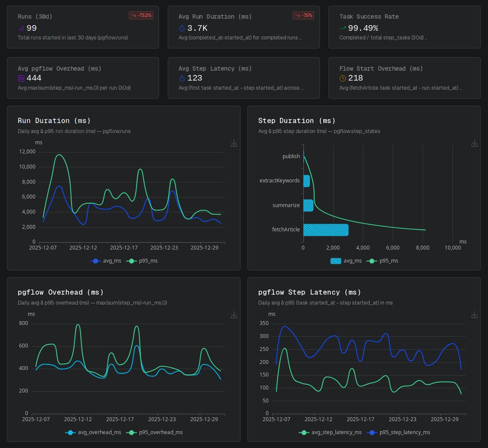The image size is (488, 448).
Task: Click the bar chart icon beside 99 runs
Action: (21, 28)
